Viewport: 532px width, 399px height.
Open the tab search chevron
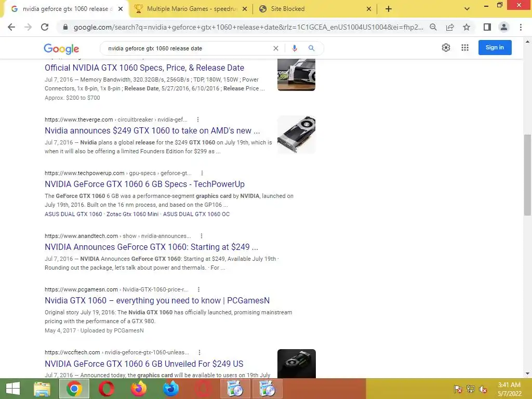tap(467, 9)
